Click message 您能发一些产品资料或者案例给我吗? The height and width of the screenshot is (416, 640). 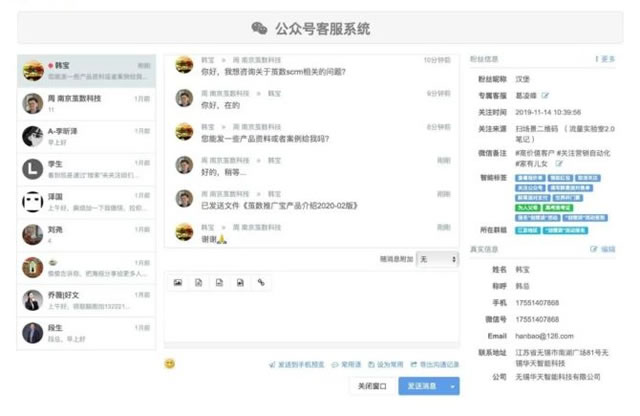point(265,139)
